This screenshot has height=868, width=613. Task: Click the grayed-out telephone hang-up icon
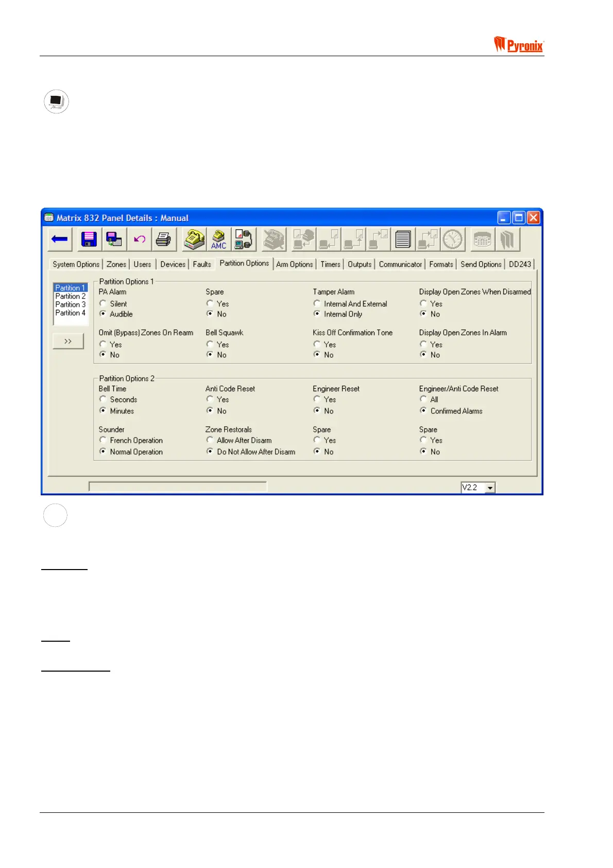click(x=274, y=240)
